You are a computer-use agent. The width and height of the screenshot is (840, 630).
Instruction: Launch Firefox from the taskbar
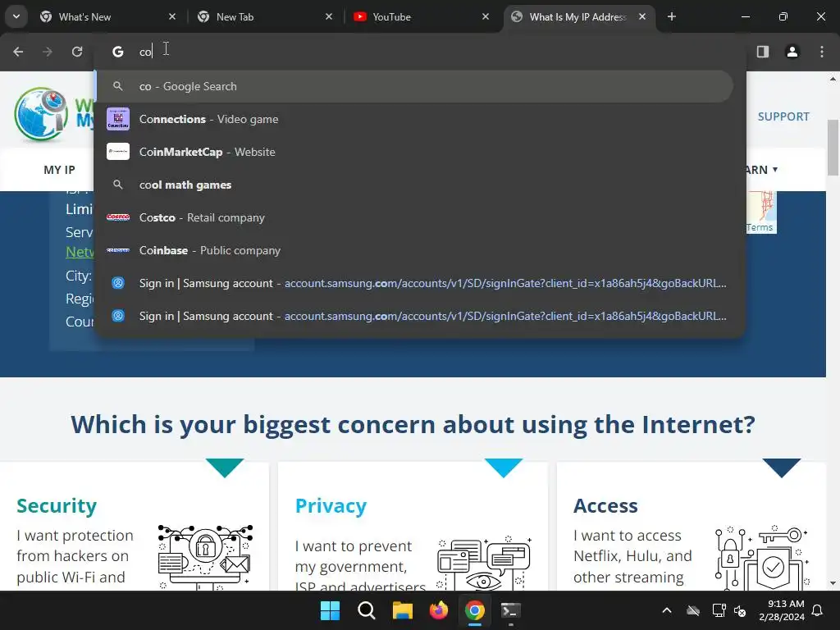coord(439,610)
